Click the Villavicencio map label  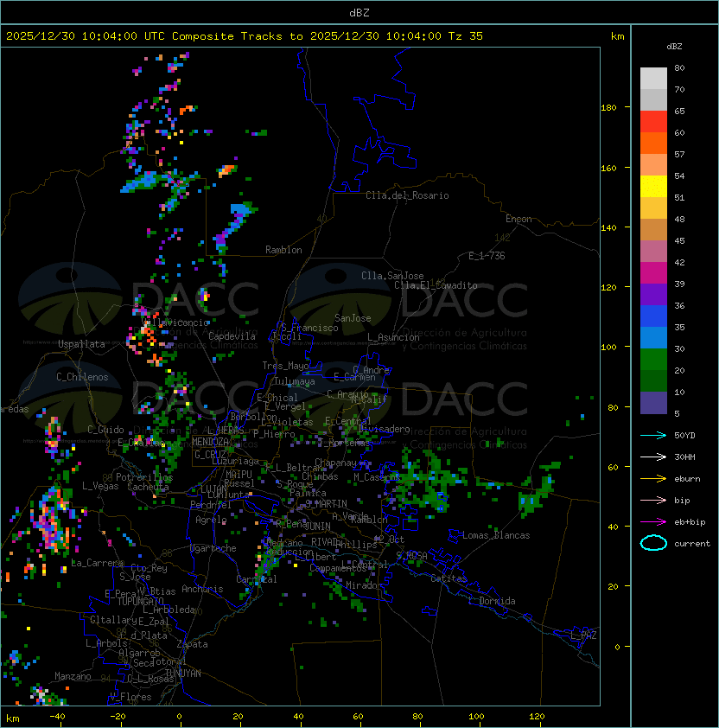tap(175, 322)
